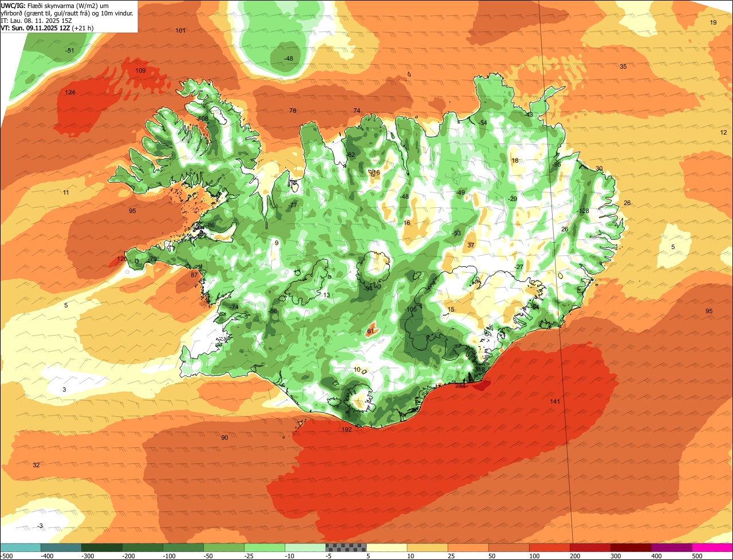Screen dimensions: 733x560
Task: Click the map value '-29'
Action: pos(513,199)
